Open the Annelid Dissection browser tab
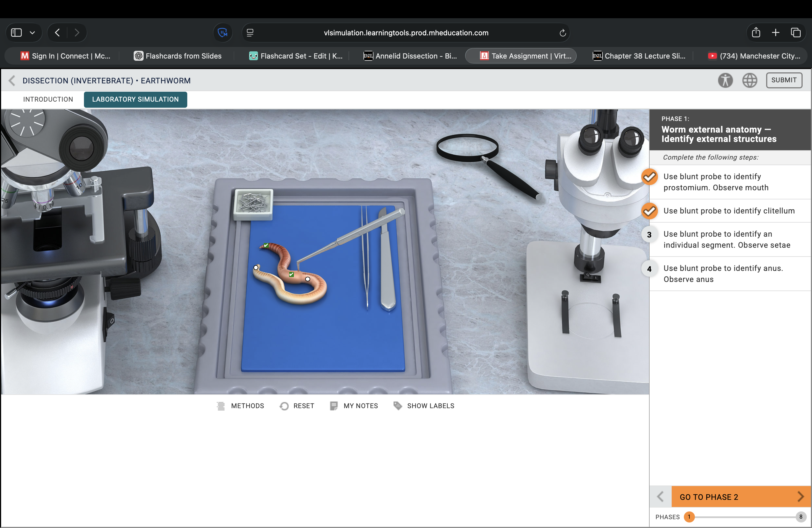 410,56
